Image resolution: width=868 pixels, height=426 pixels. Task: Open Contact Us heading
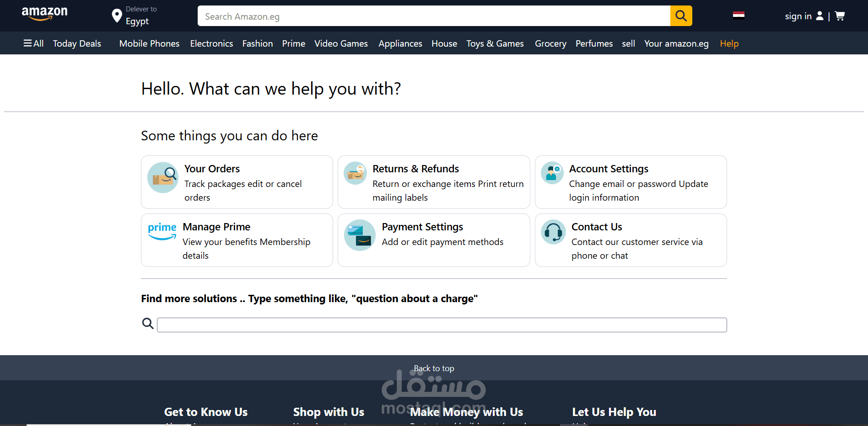pyautogui.click(x=597, y=227)
